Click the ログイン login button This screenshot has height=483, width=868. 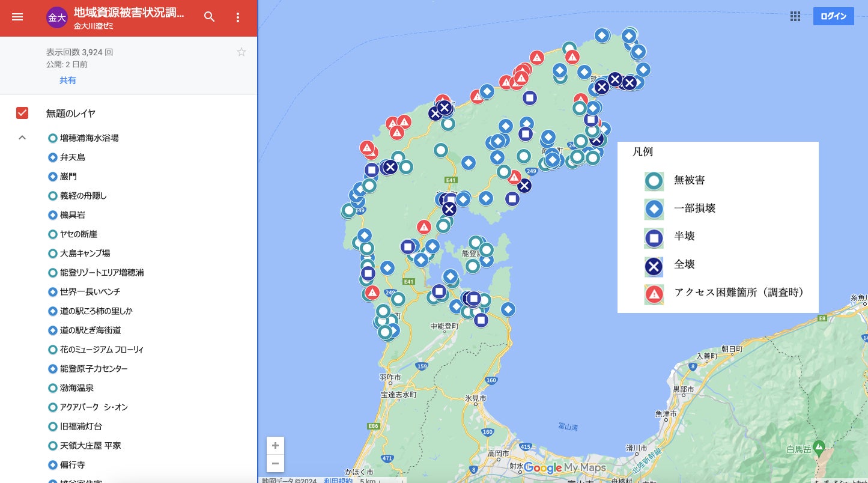(834, 16)
